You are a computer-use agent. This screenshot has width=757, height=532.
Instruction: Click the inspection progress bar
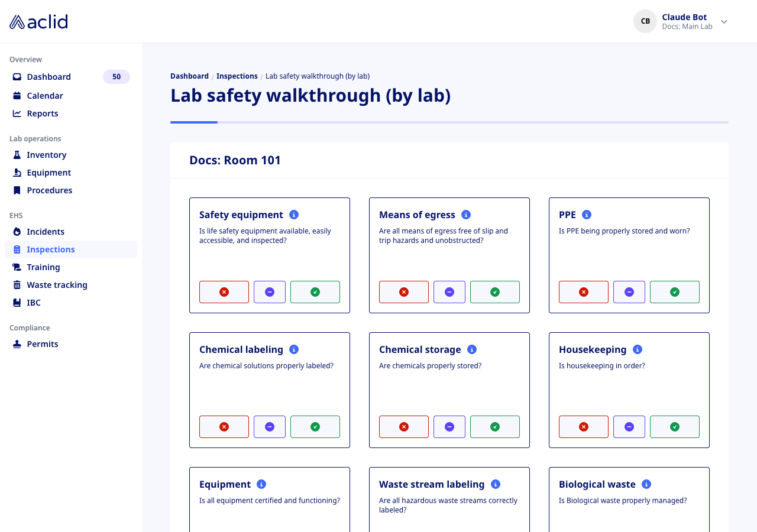point(449,122)
